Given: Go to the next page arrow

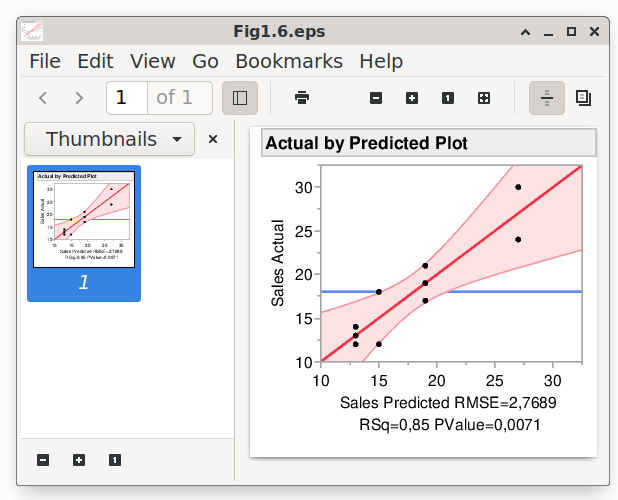Looking at the screenshot, I should point(79,98).
